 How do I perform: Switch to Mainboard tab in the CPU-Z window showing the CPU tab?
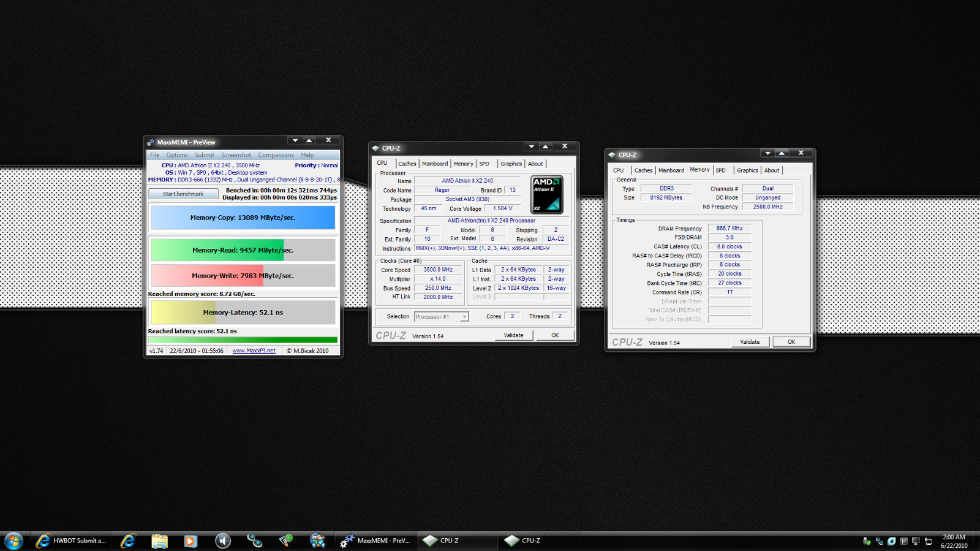coord(435,164)
